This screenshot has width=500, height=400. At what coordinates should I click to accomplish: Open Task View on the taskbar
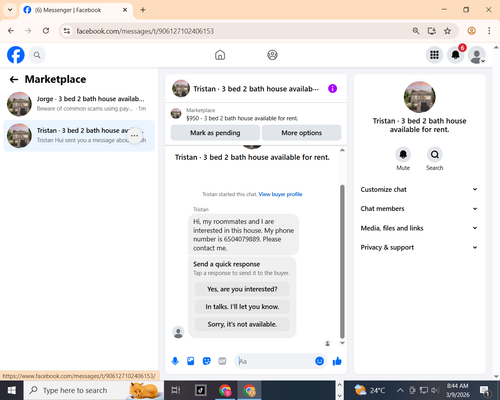click(x=176, y=390)
